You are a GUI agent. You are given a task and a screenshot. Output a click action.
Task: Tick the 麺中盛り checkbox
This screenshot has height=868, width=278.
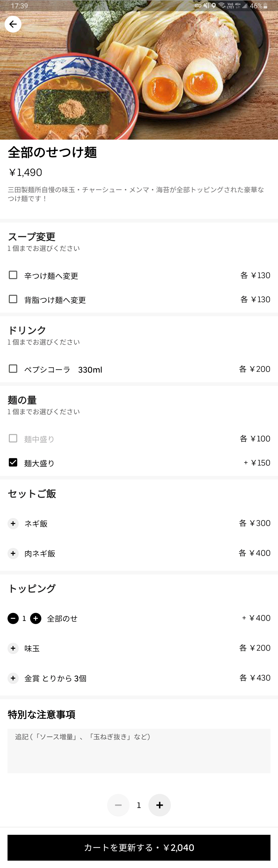tap(13, 438)
